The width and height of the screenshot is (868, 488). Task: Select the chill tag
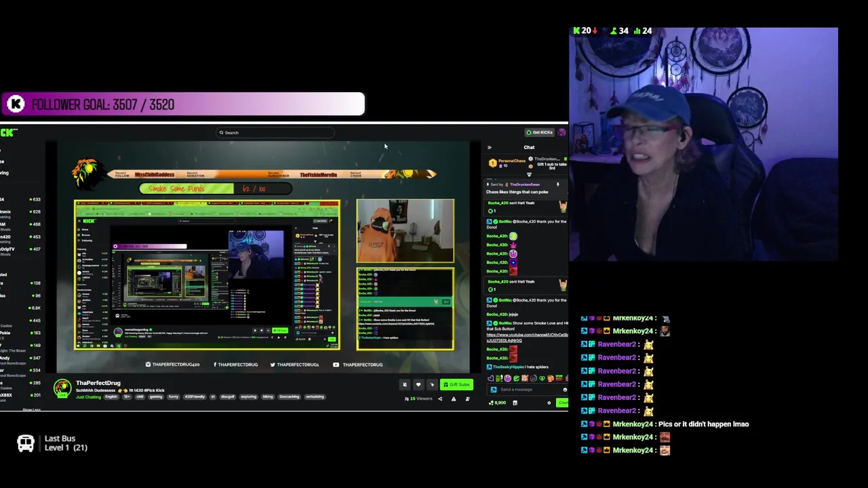(140, 396)
